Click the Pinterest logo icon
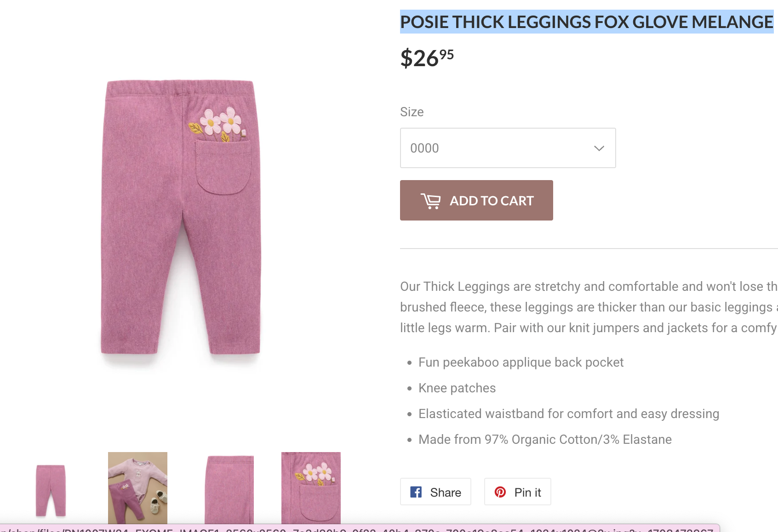 point(500,492)
